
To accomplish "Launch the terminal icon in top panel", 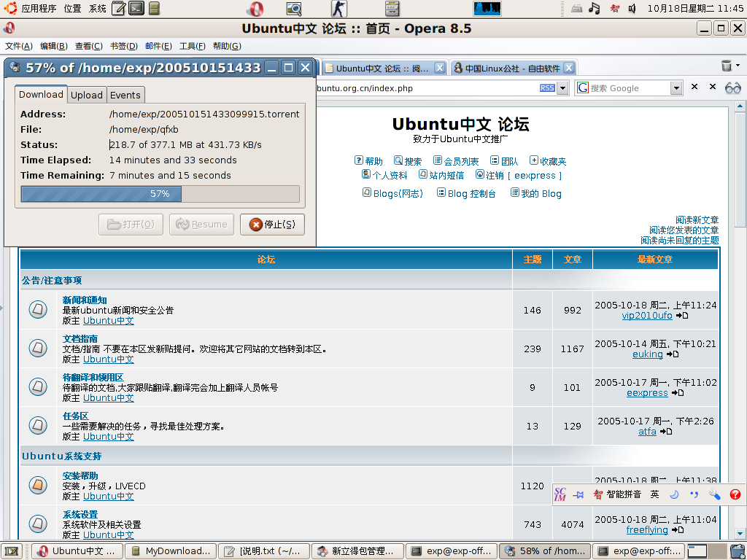I will [x=136, y=8].
